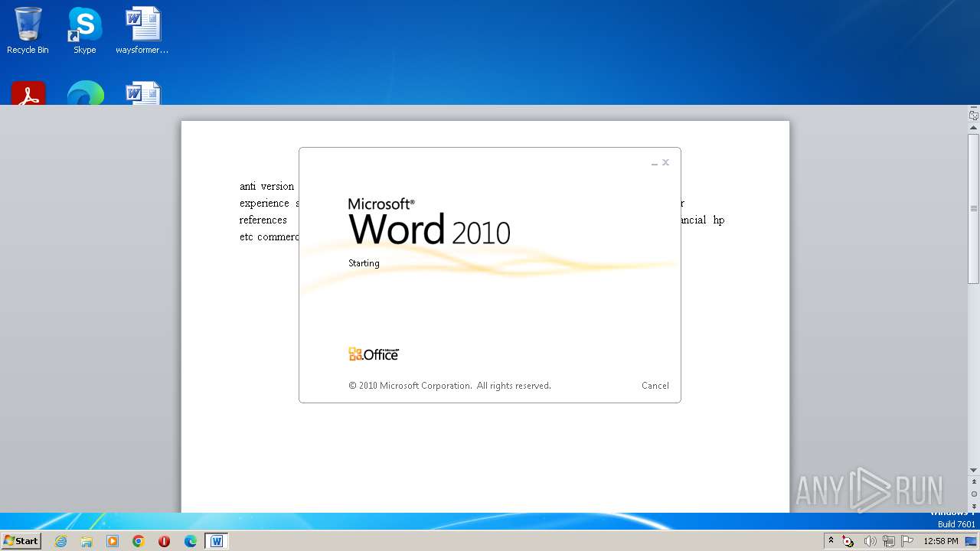Open the Select Browse Object button

974,494
